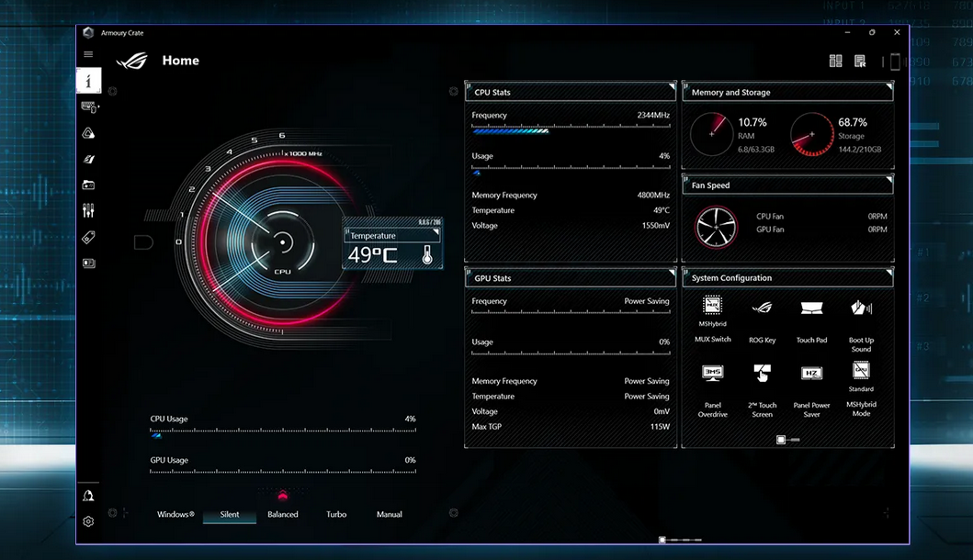
Task: Expand the GPU Stats panel corner arrow
Action: [672, 273]
